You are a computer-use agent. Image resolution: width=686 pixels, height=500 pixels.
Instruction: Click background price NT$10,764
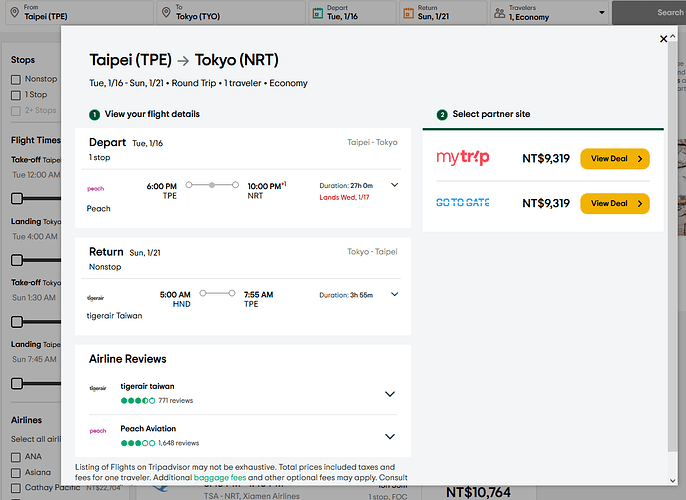coord(478,493)
